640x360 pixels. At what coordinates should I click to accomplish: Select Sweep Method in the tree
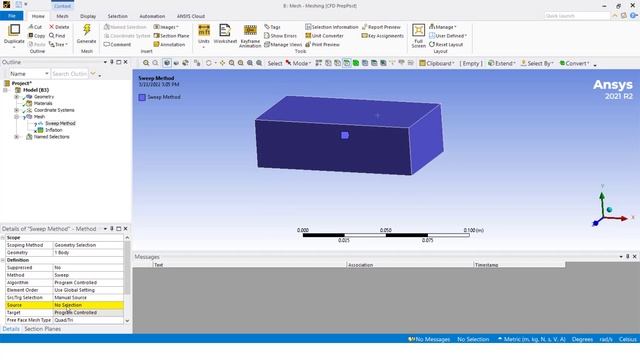point(60,123)
